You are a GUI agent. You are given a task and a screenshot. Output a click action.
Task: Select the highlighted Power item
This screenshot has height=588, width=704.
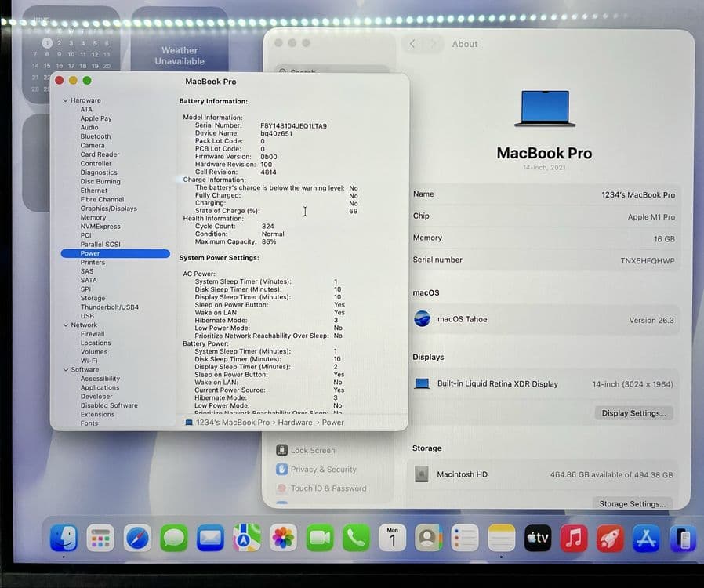tap(115, 253)
